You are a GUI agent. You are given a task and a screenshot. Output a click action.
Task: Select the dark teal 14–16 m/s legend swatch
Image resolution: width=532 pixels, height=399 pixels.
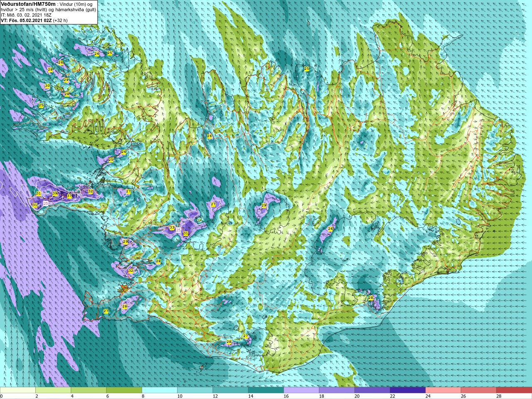click(x=266, y=390)
